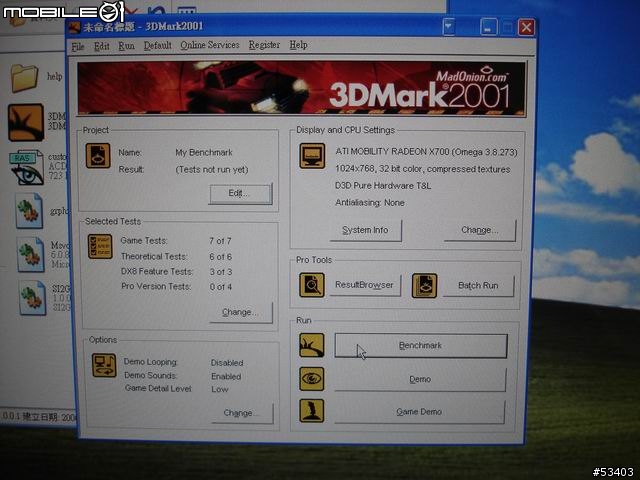This screenshot has height=480, width=640.
Task: Click the Game Tests "7 of 7" value
Action: tap(220, 241)
